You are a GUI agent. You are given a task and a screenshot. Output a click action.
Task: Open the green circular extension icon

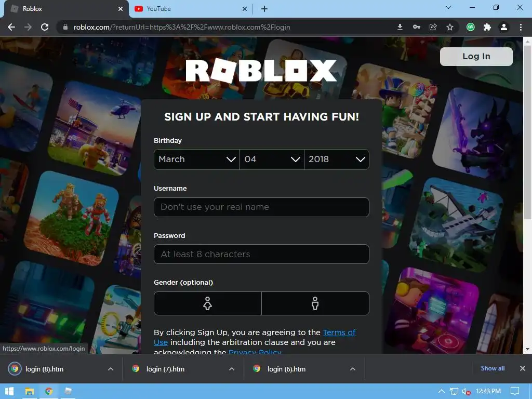click(x=471, y=27)
